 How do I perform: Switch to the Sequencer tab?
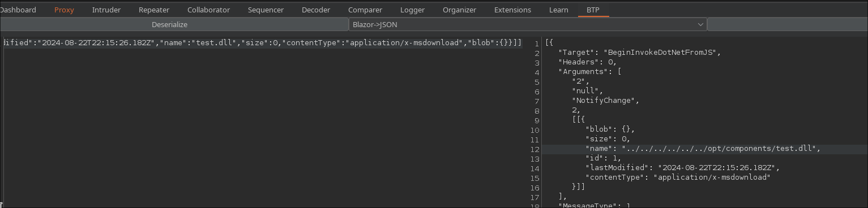click(x=266, y=10)
